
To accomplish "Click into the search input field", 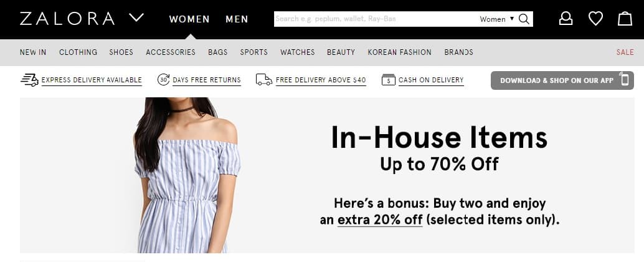I will tap(376, 19).
